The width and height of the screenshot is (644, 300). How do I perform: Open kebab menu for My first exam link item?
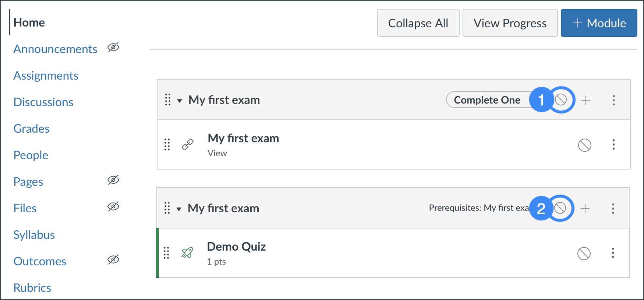pos(613,144)
